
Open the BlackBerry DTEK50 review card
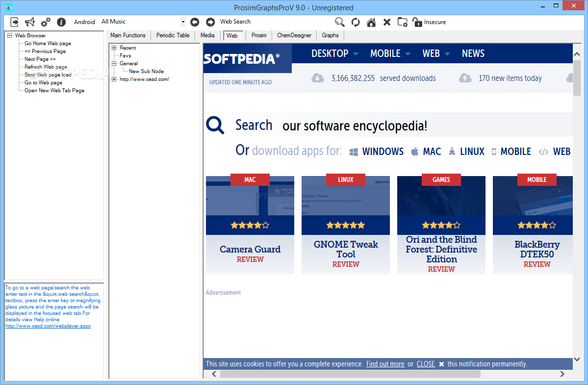pyautogui.click(x=533, y=225)
